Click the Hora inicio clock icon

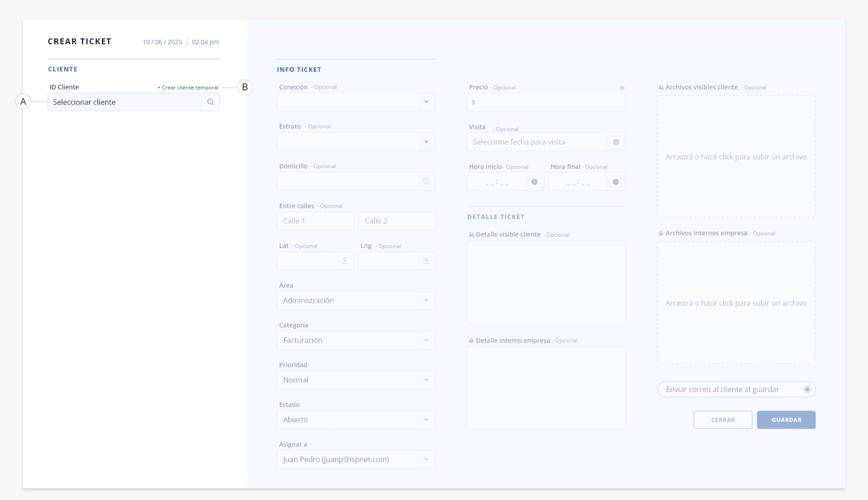click(534, 182)
